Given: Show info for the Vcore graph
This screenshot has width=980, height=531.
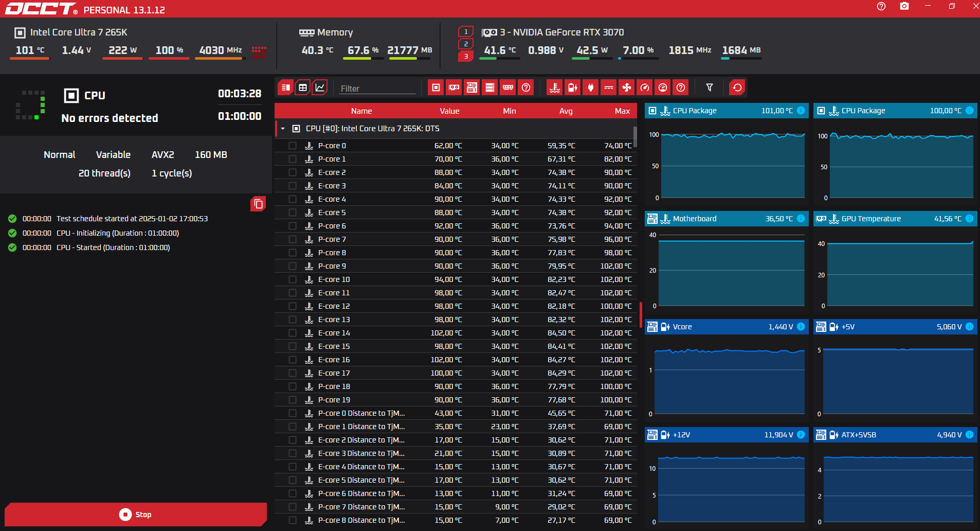Looking at the screenshot, I should [801, 327].
